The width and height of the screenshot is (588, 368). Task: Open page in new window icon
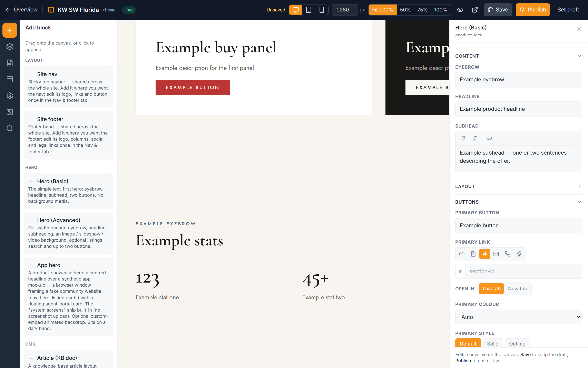pyautogui.click(x=475, y=10)
